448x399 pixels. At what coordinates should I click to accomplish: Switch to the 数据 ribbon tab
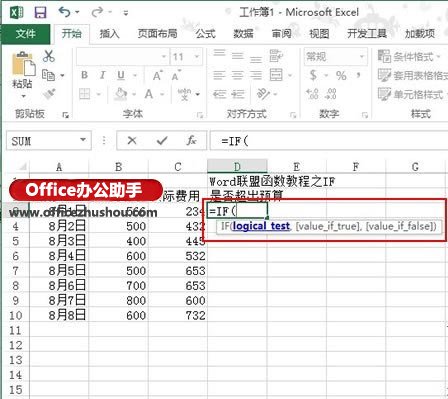click(243, 34)
